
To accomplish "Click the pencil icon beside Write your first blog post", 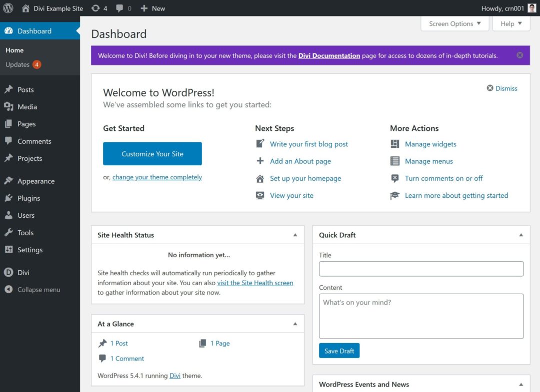I will coord(260,143).
